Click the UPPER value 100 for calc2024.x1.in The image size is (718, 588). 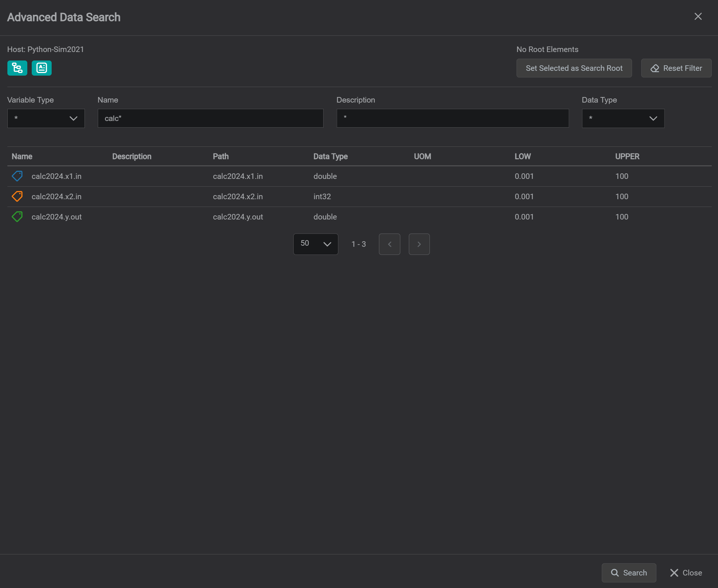pos(622,176)
